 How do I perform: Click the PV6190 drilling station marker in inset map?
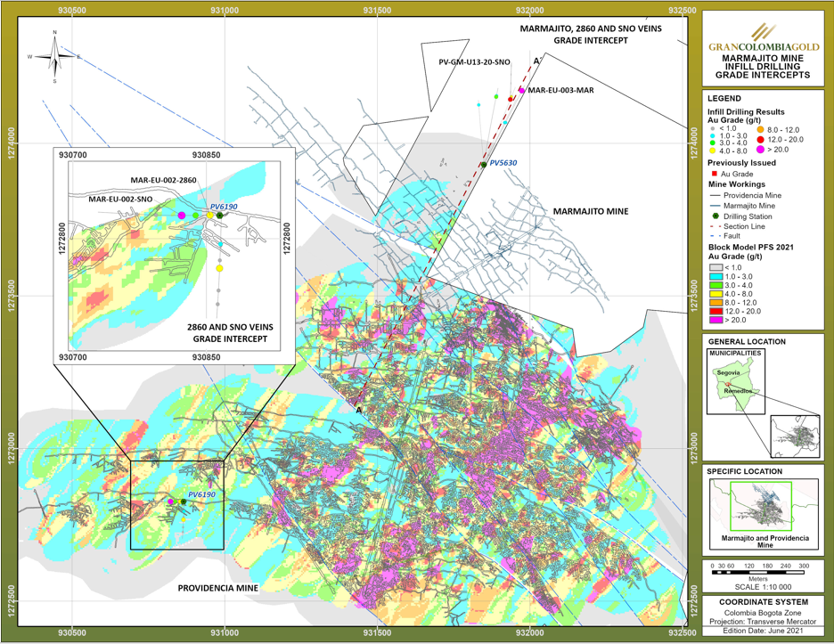[x=219, y=215]
